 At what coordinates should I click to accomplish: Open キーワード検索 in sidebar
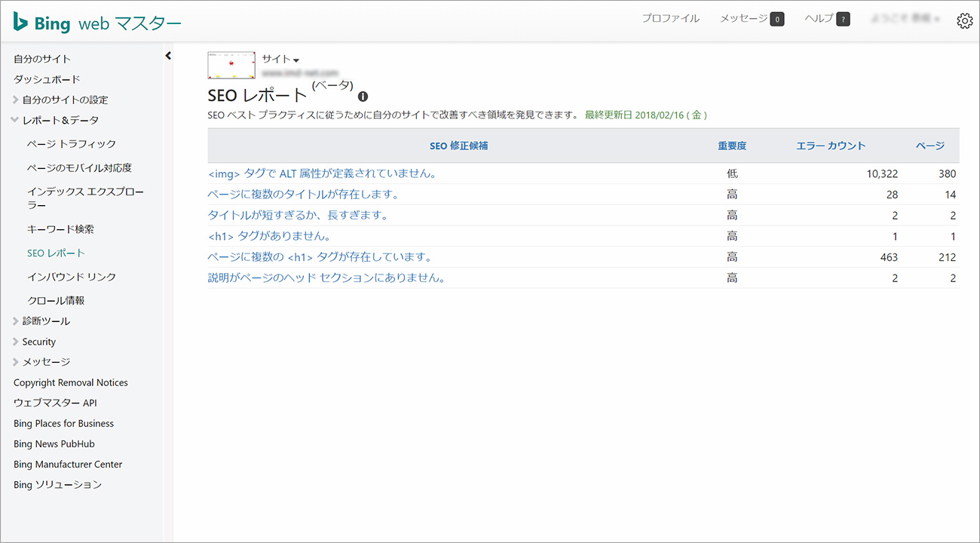click(60, 229)
